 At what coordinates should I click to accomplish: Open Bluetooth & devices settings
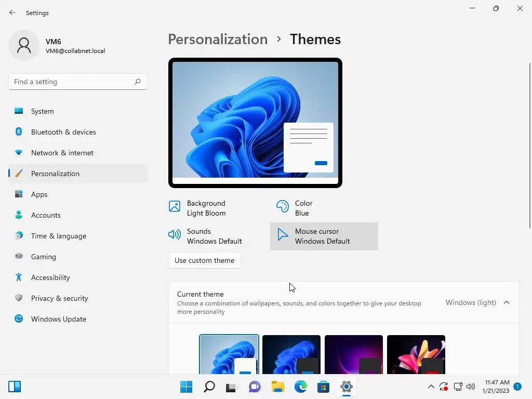coord(78,132)
